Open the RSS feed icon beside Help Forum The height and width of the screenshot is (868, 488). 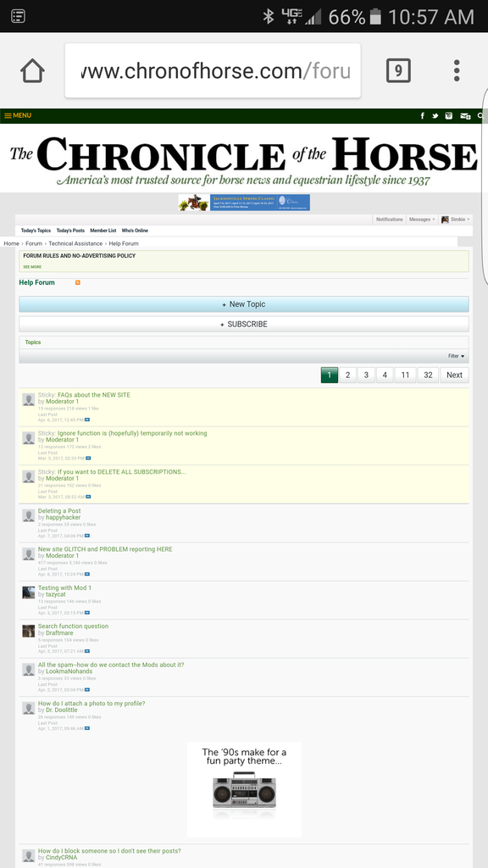point(77,282)
